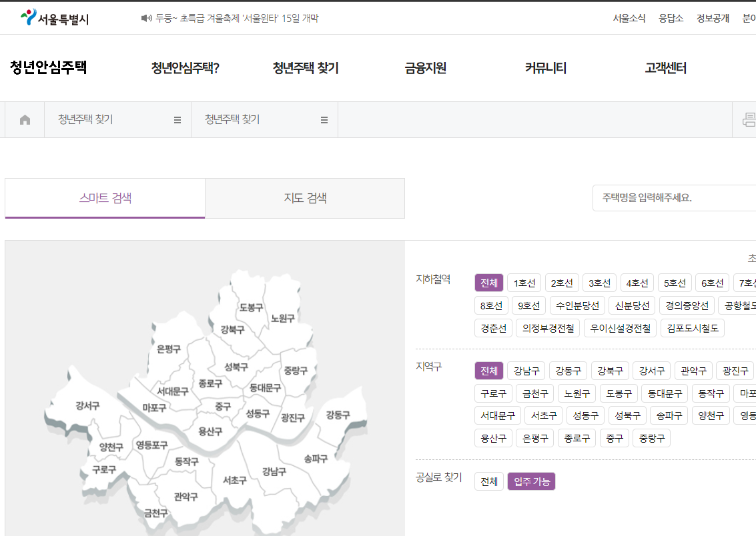
Task: Click the print icon
Action: tap(749, 119)
